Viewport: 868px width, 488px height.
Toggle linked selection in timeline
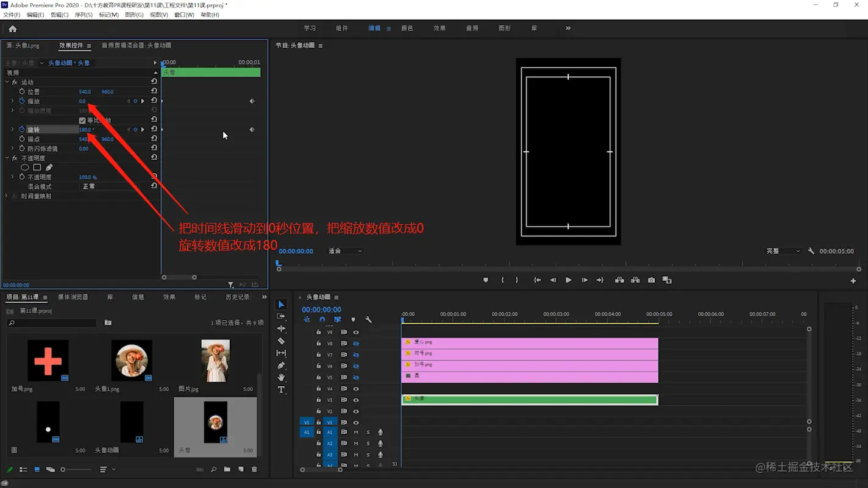coord(338,319)
